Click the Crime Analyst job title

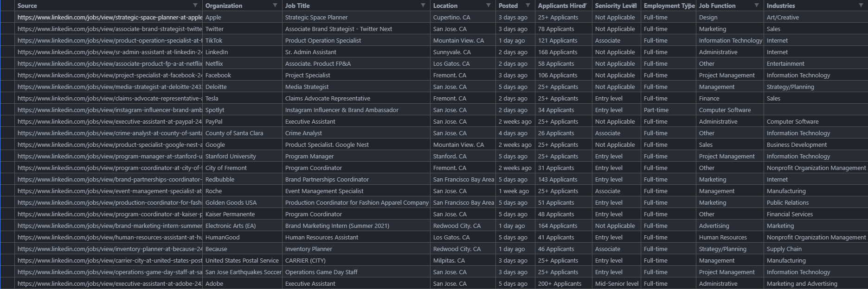pyautogui.click(x=356, y=133)
